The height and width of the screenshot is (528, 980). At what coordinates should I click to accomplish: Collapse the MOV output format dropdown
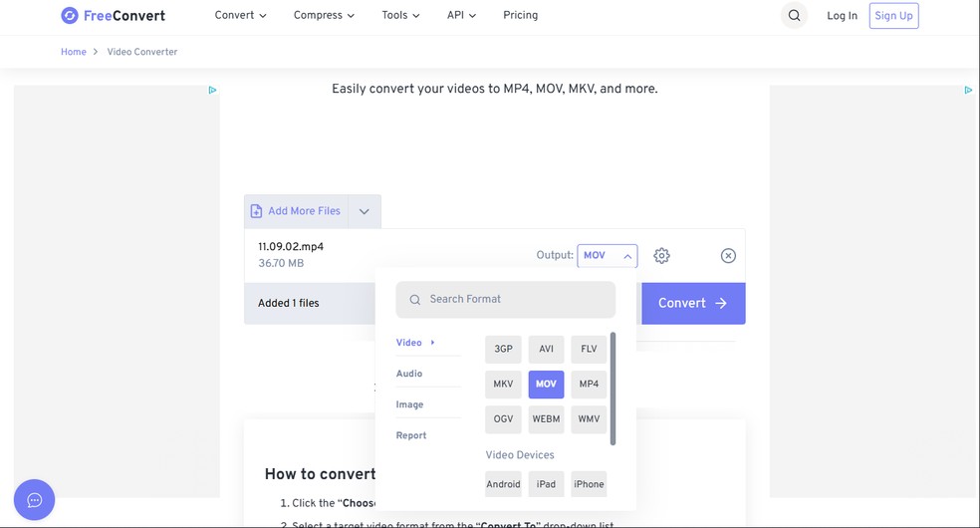pos(607,256)
